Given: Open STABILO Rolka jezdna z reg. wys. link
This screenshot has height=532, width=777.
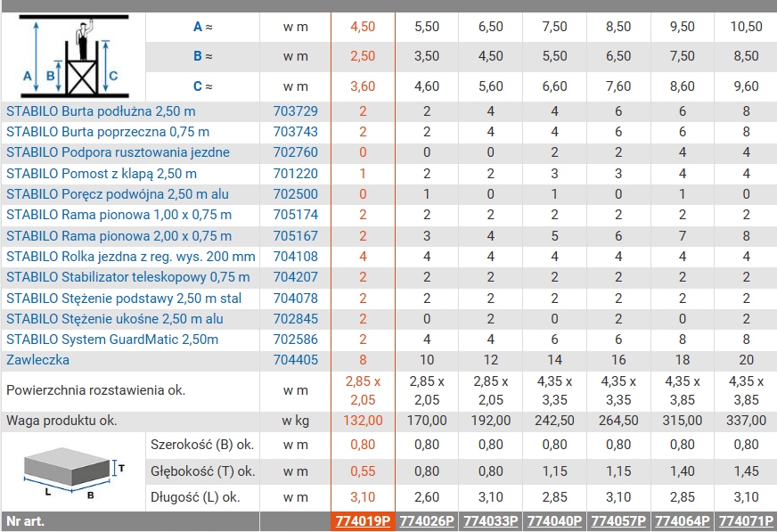Looking at the screenshot, I should click(x=131, y=257).
